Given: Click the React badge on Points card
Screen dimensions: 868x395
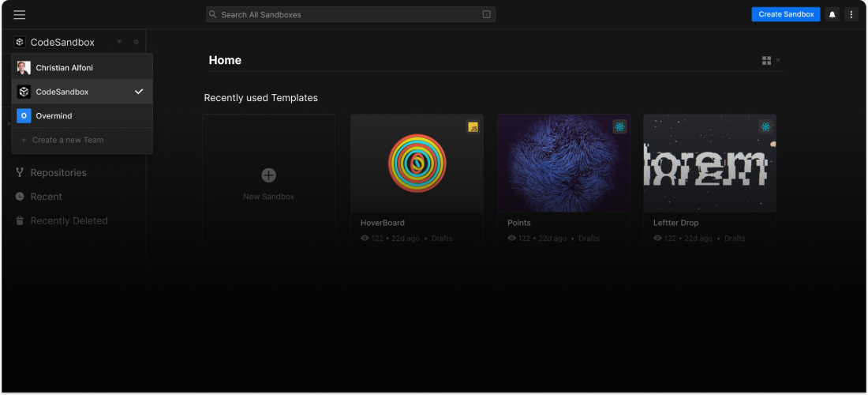Looking at the screenshot, I should [x=619, y=127].
